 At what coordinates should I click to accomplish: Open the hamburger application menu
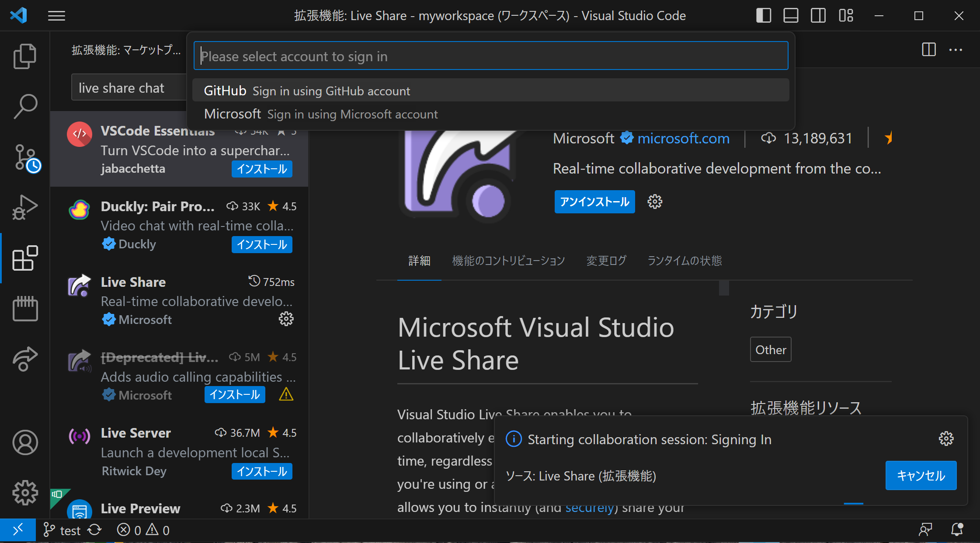click(x=56, y=16)
